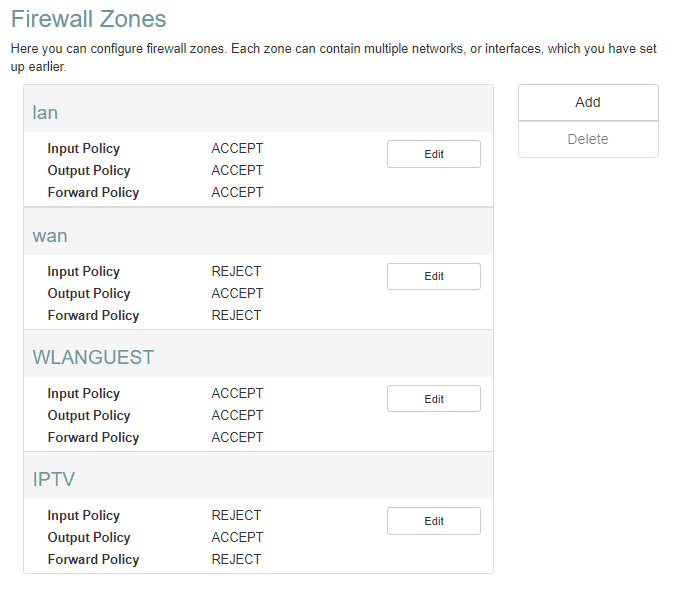Edit the wan firewall zone
673x602 pixels.
tap(434, 276)
